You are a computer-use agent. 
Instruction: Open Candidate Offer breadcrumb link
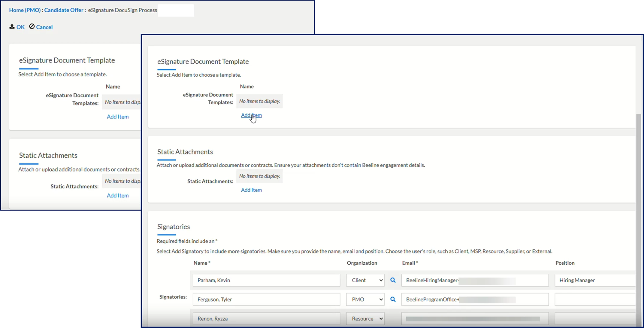click(64, 10)
